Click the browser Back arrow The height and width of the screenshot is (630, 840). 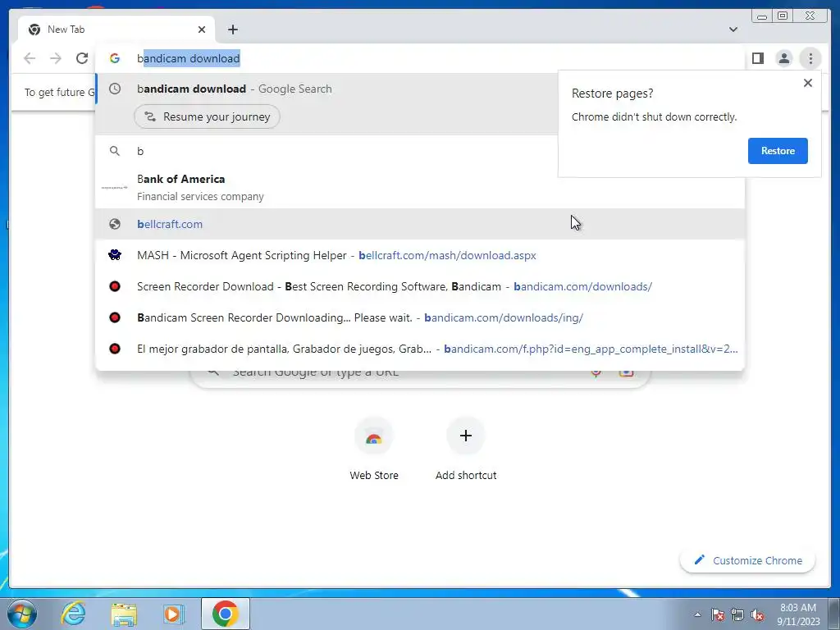pyautogui.click(x=30, y=58)
